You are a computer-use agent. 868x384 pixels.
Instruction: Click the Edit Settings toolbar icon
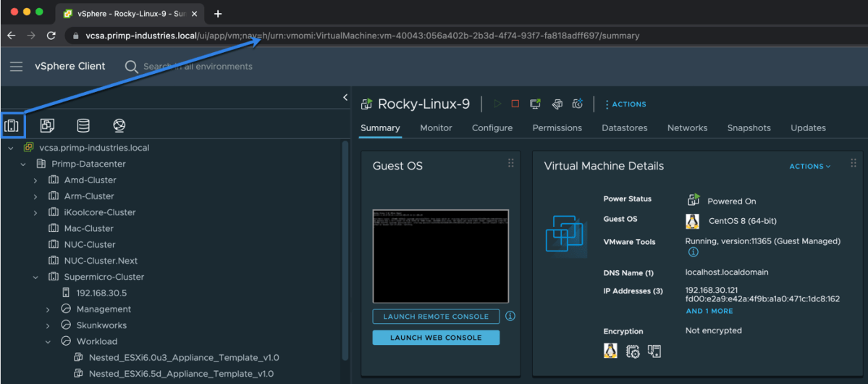point(557,104)
